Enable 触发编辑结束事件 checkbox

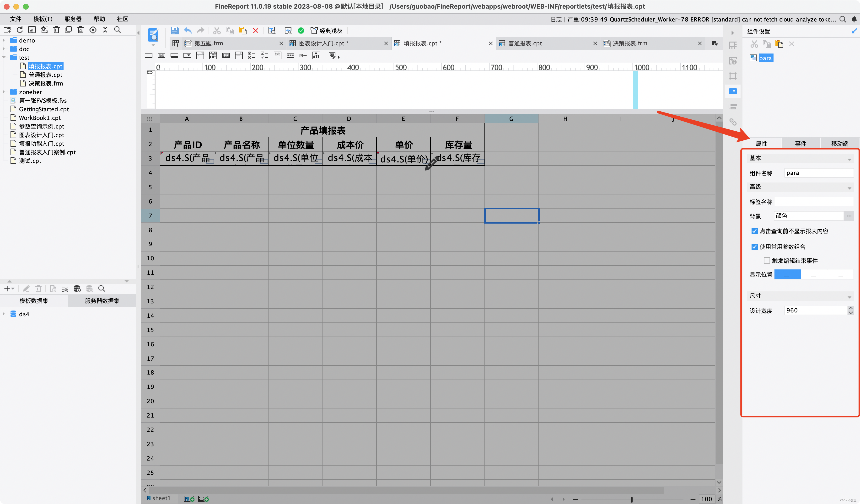coord(767,261)
